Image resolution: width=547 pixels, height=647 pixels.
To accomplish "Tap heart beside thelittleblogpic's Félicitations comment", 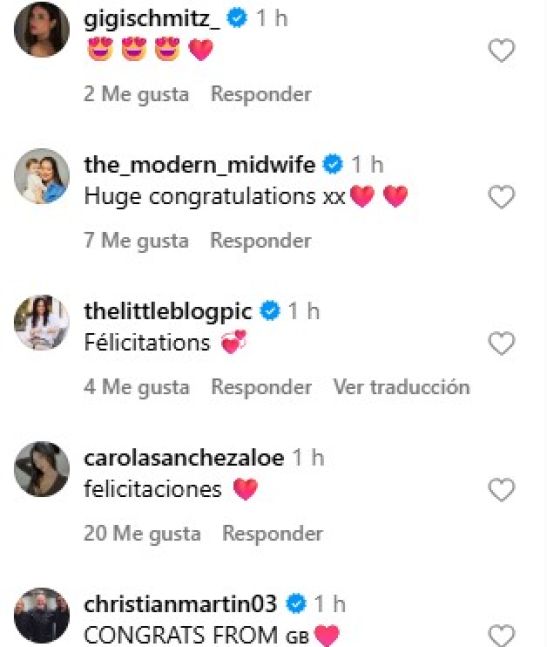I will pyautogui.click(x=502, y=343).
